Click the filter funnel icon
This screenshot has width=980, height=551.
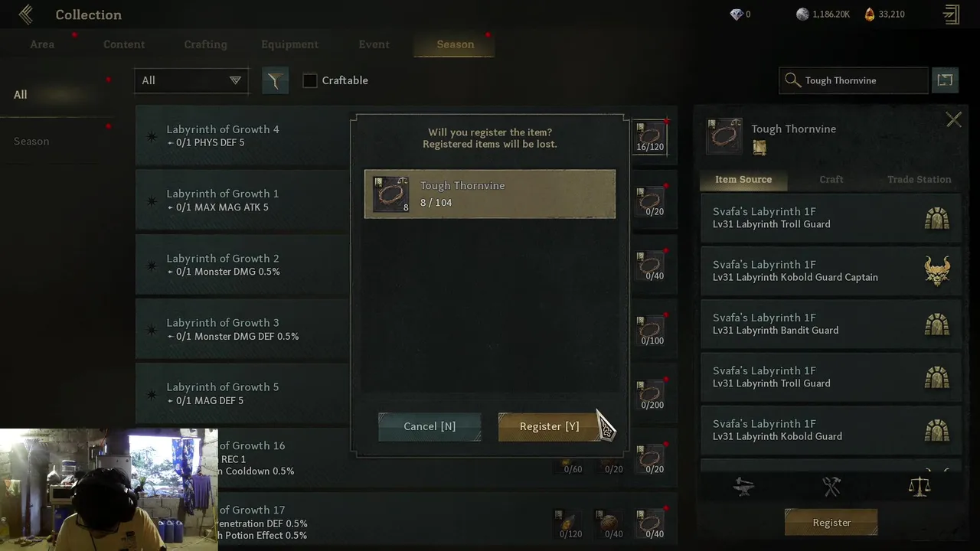[x=275, y=80]
